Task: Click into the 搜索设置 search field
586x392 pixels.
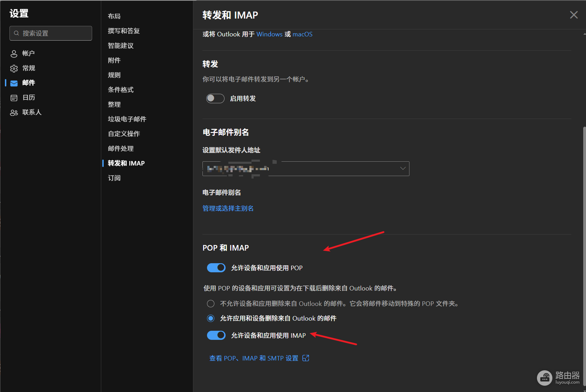Action: tap(51, 33)
